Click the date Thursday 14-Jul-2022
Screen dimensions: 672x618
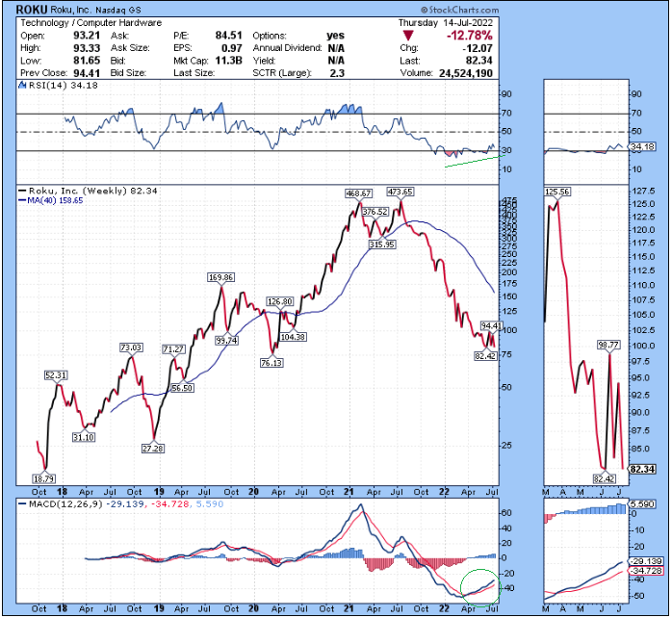(446, 23)
